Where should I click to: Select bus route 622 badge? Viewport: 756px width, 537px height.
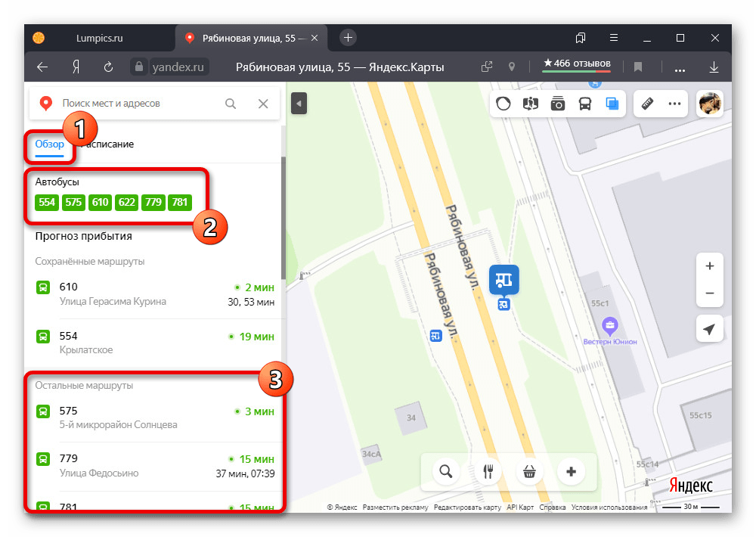point(126,203)
